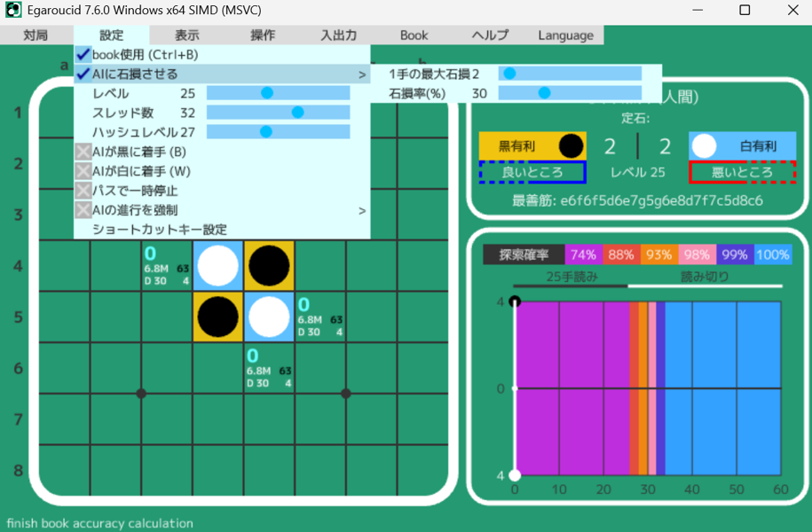812x532 pixels.
Task: Click the black disc on square e4
Action: click(x=269, y=265)
